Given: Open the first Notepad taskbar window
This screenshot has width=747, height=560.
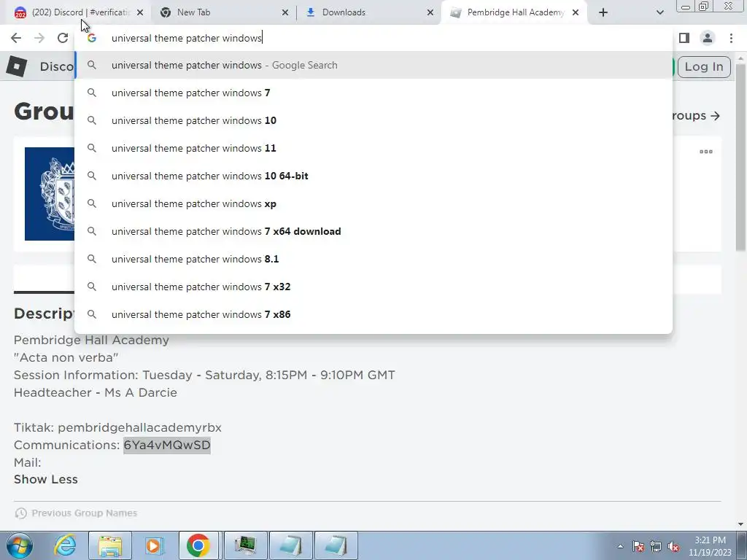Looking at the screenshot, I should pos(291,545).
